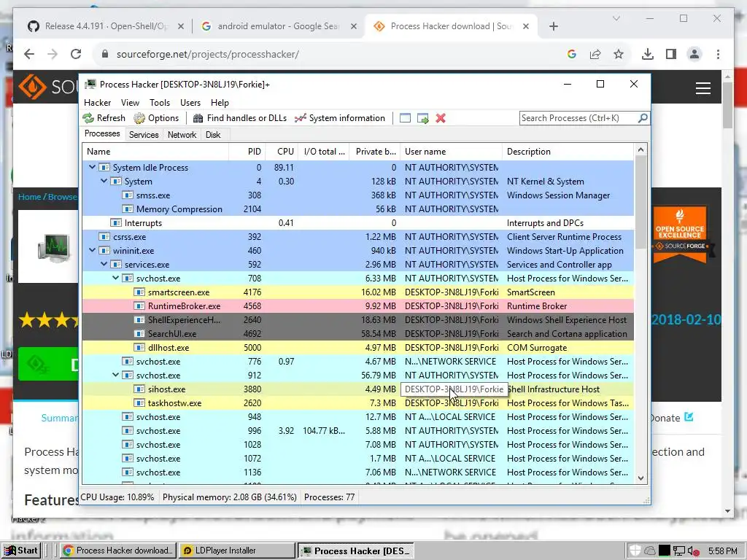Collapse the wininit.exe tree node
The image size is (747, 560).
[x=92, y=250]
